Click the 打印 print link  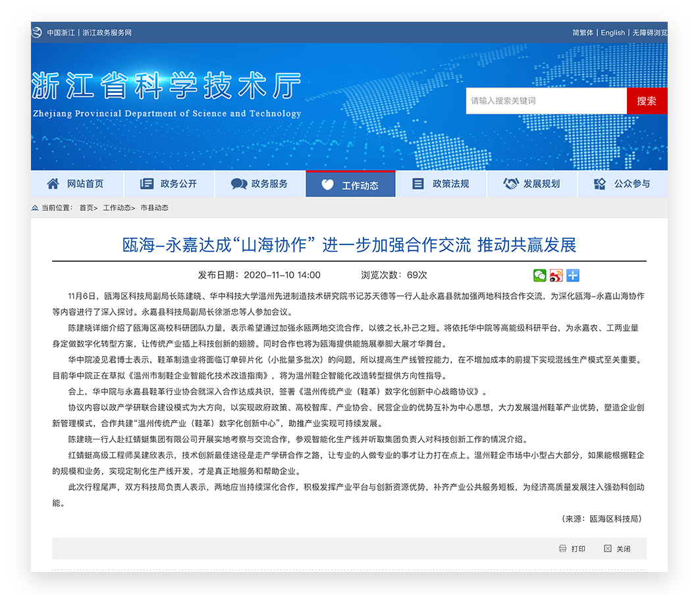click(x=578, y=549)
